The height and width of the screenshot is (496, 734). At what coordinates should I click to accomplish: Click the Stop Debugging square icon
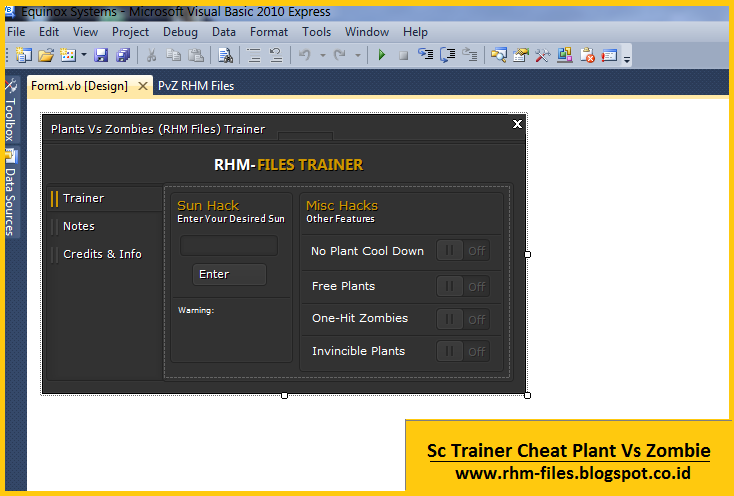[x=404, y=56]
